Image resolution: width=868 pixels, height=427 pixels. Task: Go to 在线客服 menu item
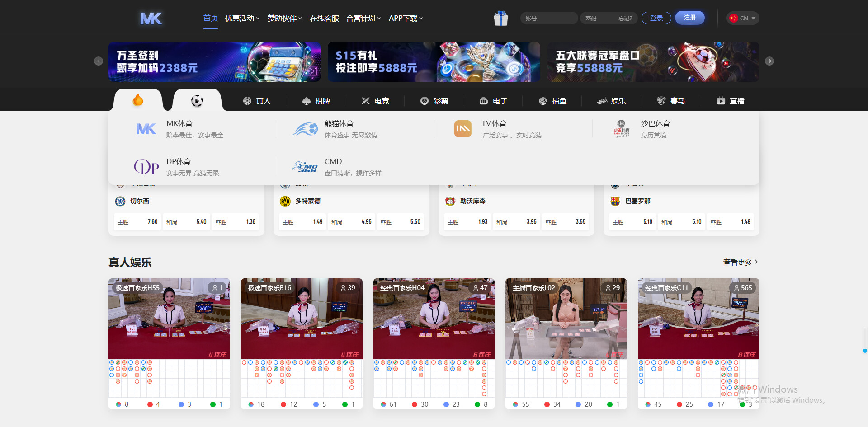[x=324, y=19]
